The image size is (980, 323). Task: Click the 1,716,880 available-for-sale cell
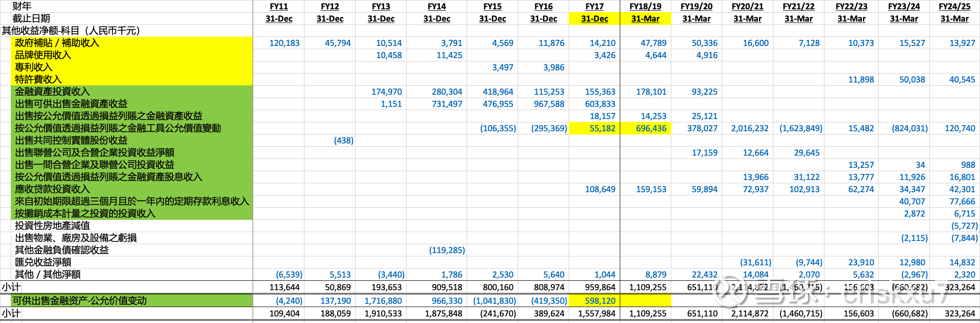[x=383, y=301]
